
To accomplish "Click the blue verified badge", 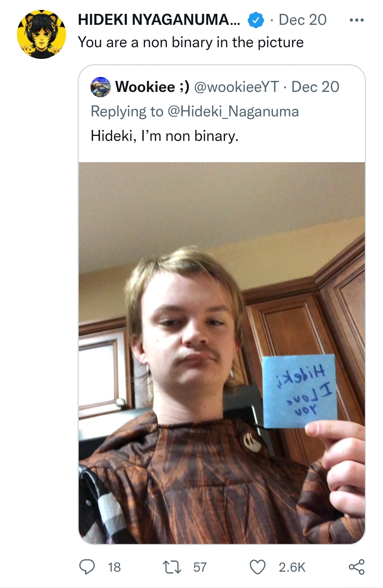I will click(x=256, y=20).
